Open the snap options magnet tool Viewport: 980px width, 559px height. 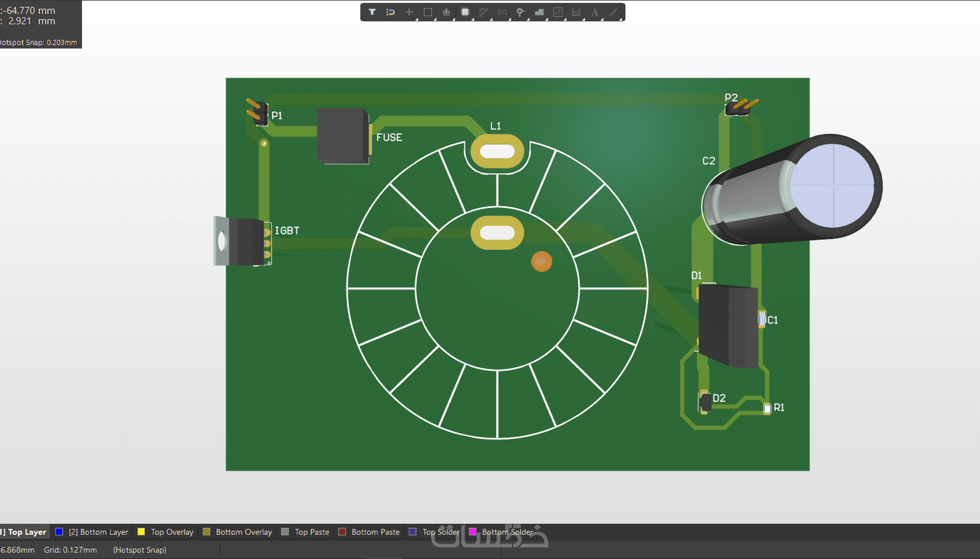[390, 12]
